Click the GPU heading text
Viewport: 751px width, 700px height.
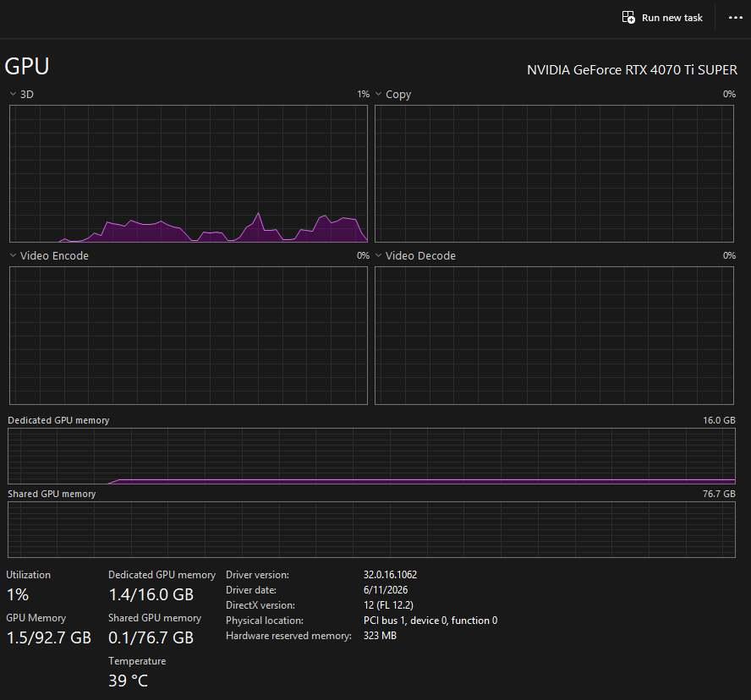(27, 66)
